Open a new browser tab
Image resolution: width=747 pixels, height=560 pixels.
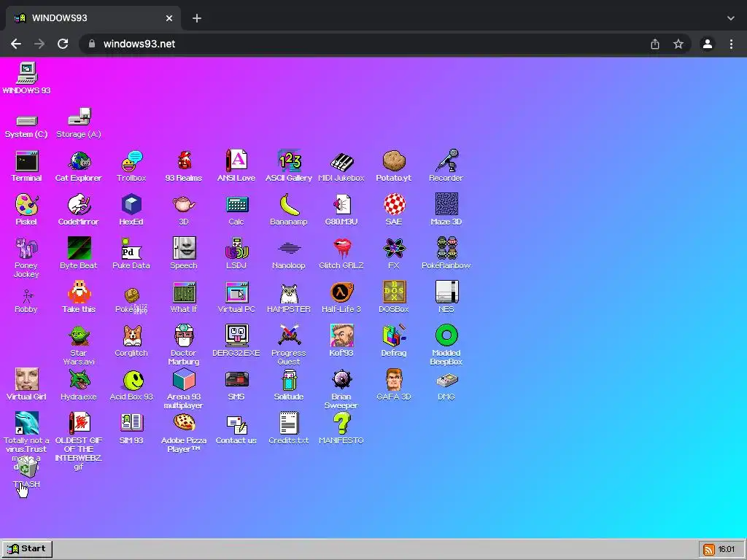(197, 18)
